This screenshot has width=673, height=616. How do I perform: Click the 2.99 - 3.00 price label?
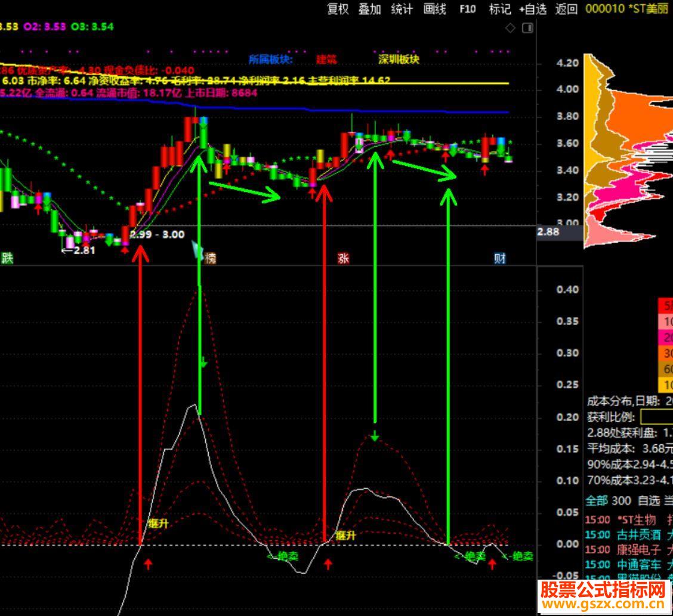tap(157, 234)
